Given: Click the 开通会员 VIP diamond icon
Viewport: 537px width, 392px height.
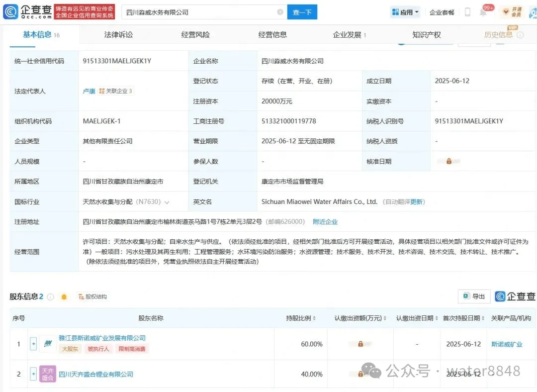Looking at the screenshot, I should (506, 12).
